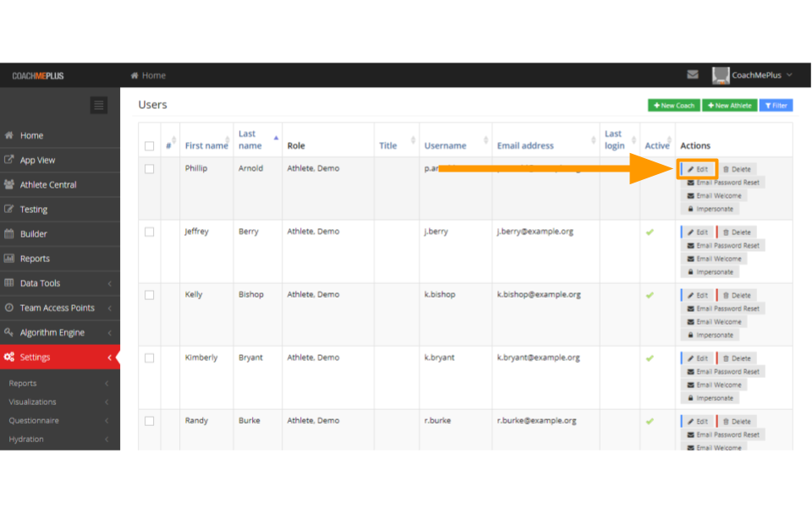Image resolution: width=812 pixels, height=524 pixels.
Task: Click the CoachMePlus logo
Action: 38,76
